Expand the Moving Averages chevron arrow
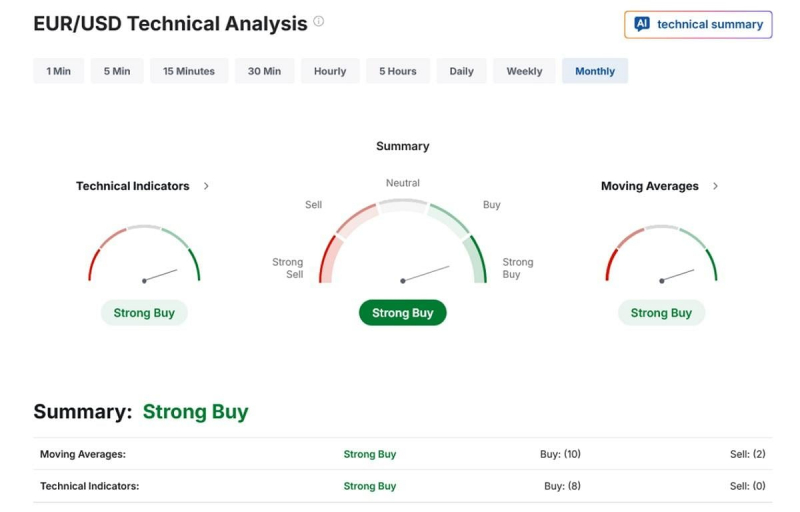Screen dimensions: 800x512 [x=715, y=186]
